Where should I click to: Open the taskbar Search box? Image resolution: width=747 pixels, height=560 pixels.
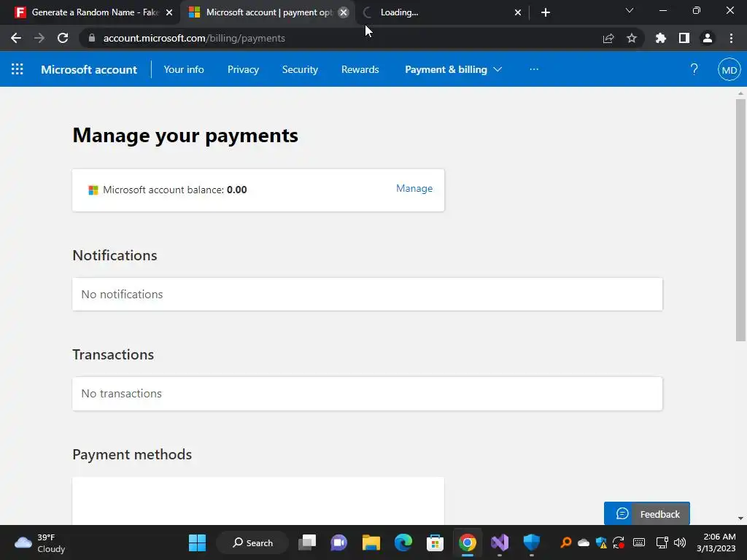pos(252,542)
